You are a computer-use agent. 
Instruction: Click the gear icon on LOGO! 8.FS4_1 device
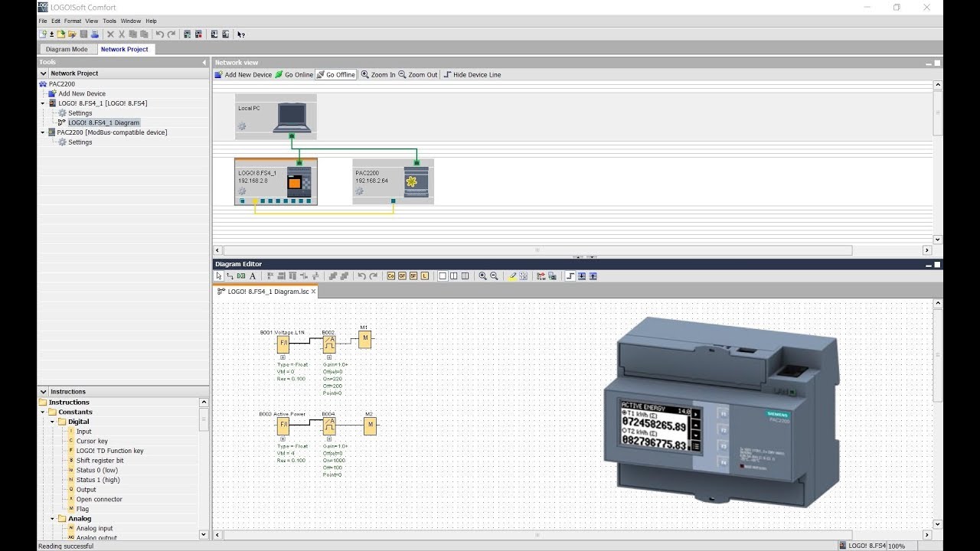point(242,191)
